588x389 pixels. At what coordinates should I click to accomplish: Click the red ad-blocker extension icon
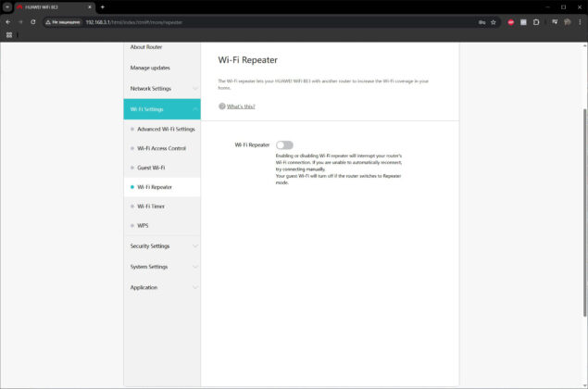[x=511, y=22]
